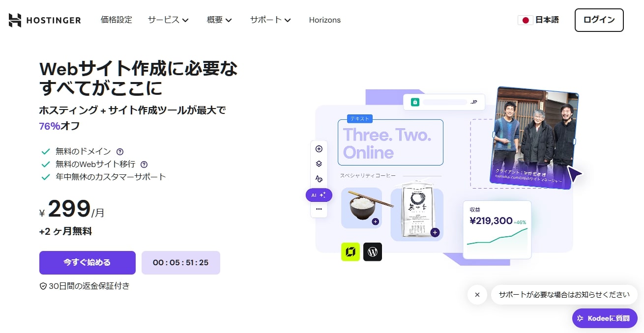Viewport: 644px width, 333px height.
Task: Click the スペシャリティコーヒー label
Action: tap(368, 176)
